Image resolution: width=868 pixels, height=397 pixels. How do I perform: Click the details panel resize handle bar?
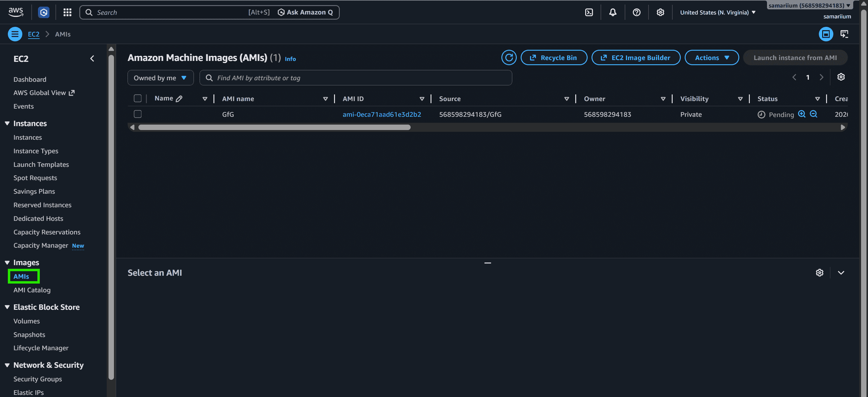pos(487,263)
